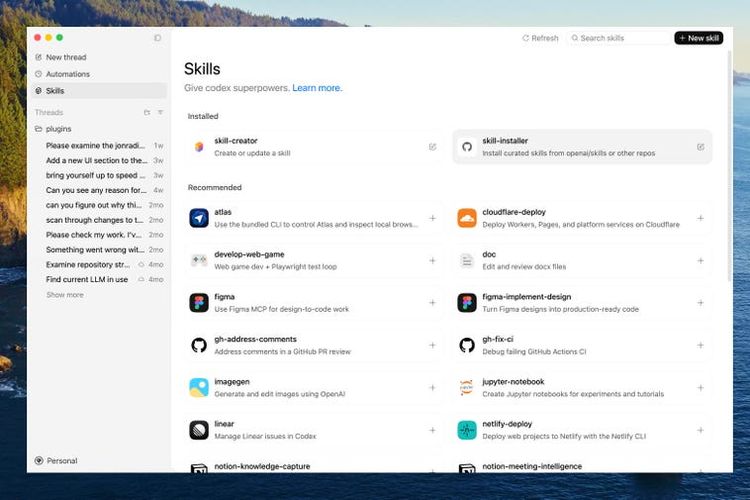The width and height of the screenshot is (750, 500).
Task: Collapse the plugins folder in Threads
Action: pyautogui.click(x=58, y=129)
